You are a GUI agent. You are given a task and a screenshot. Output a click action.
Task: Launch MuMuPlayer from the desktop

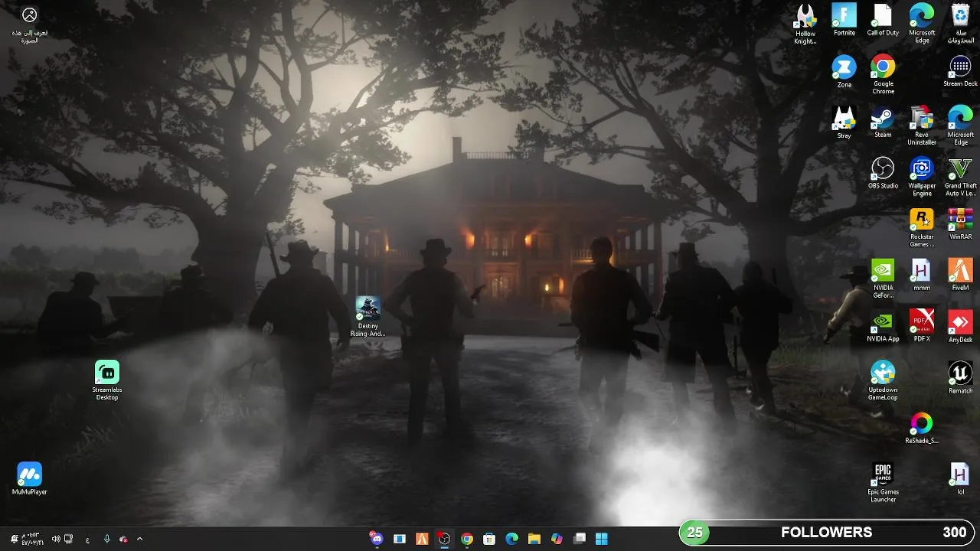(30, 480)
